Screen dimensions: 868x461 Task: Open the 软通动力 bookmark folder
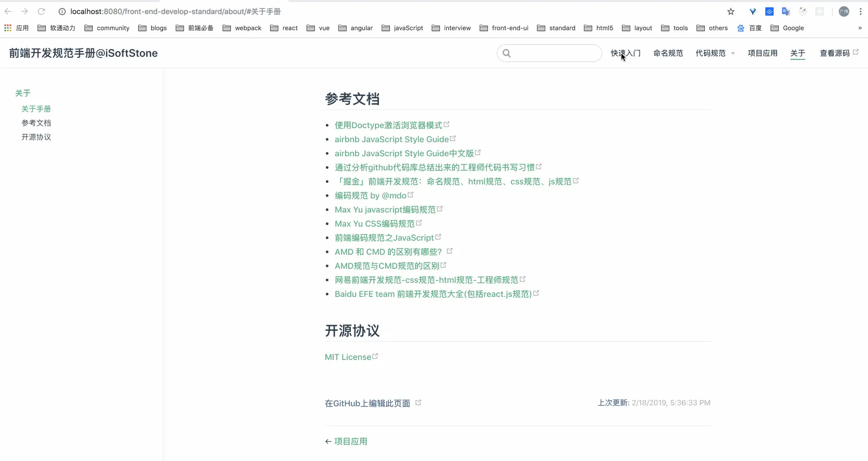56,28
